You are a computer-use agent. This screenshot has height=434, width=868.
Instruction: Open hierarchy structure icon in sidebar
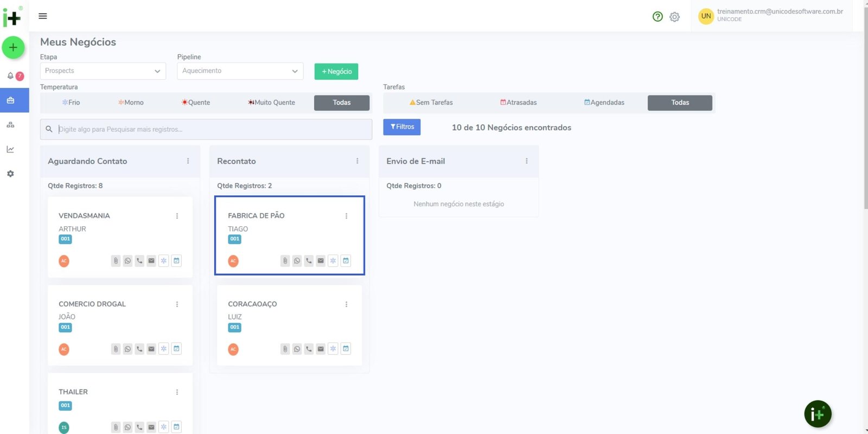[10, 125]
